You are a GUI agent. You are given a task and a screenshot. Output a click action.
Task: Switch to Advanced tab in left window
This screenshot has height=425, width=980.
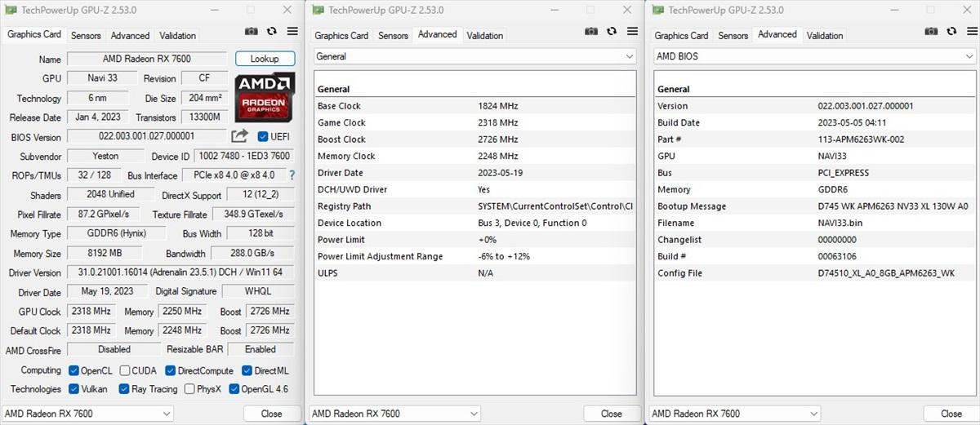point(131,36)
